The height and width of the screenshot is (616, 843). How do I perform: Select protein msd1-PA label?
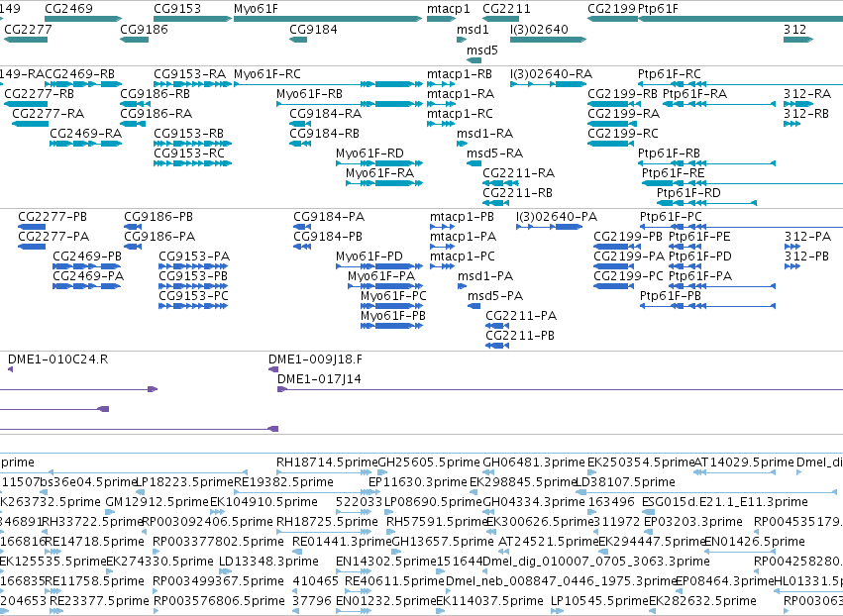tap(485, 275)
